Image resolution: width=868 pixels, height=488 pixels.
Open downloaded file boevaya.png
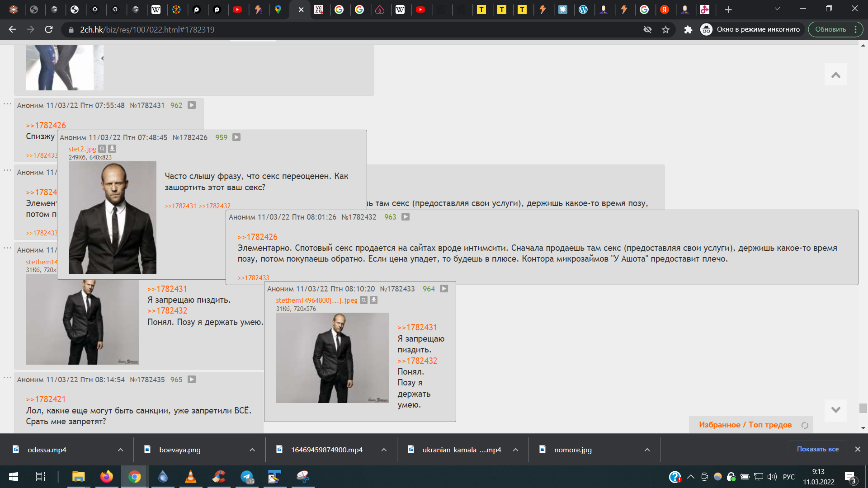pyautogui.click(x=179, y=450)
